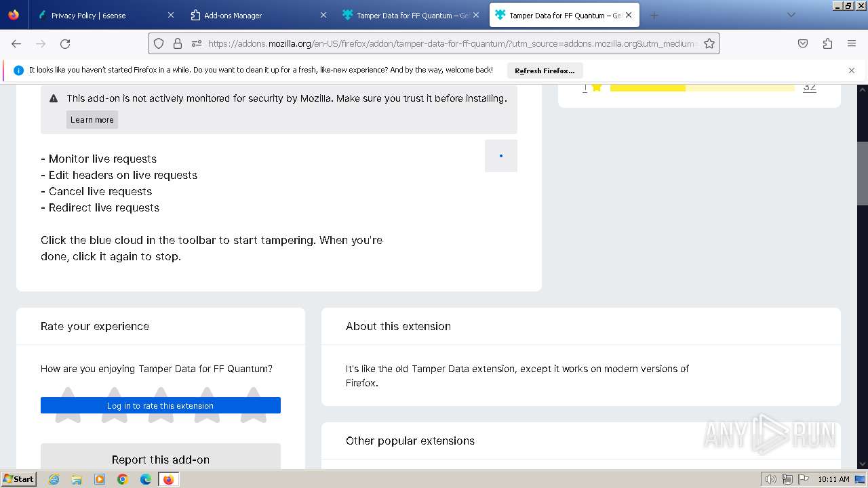
Task: Open Firefox application menu
Action: (852, 43)
